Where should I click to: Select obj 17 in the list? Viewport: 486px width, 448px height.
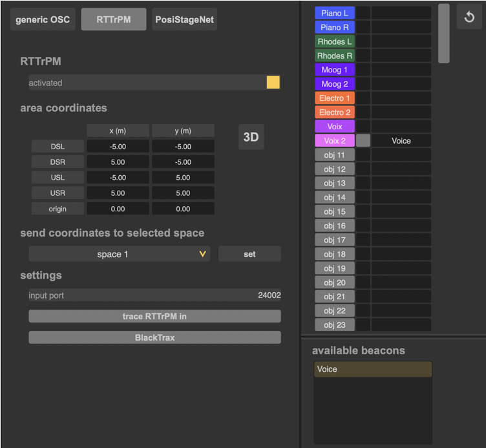[335, 240]
